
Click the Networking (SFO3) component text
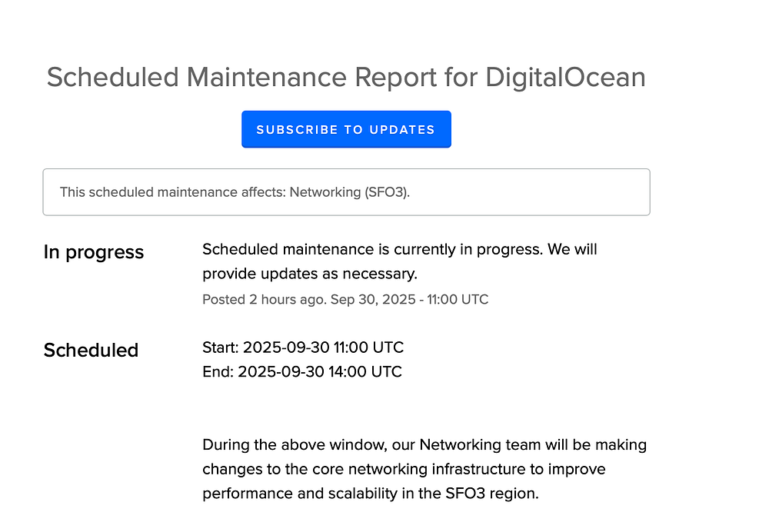tap(349, 192)
